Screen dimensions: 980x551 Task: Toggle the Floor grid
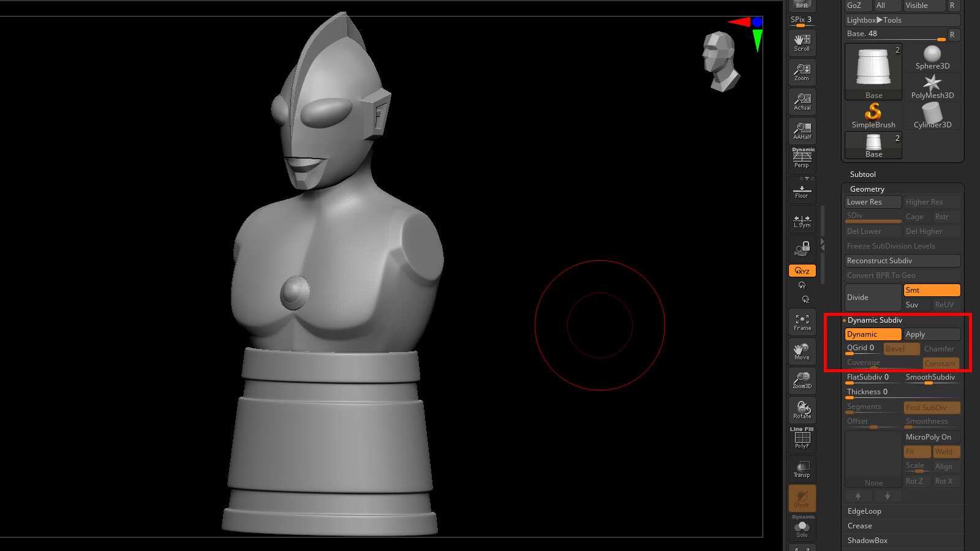[x=802, y=190]
